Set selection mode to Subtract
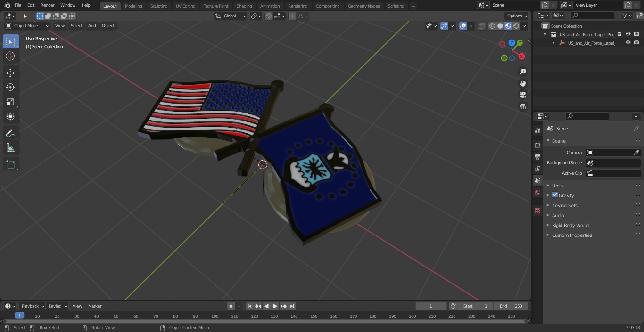The image size is (644, 332). tap(56, 16)
